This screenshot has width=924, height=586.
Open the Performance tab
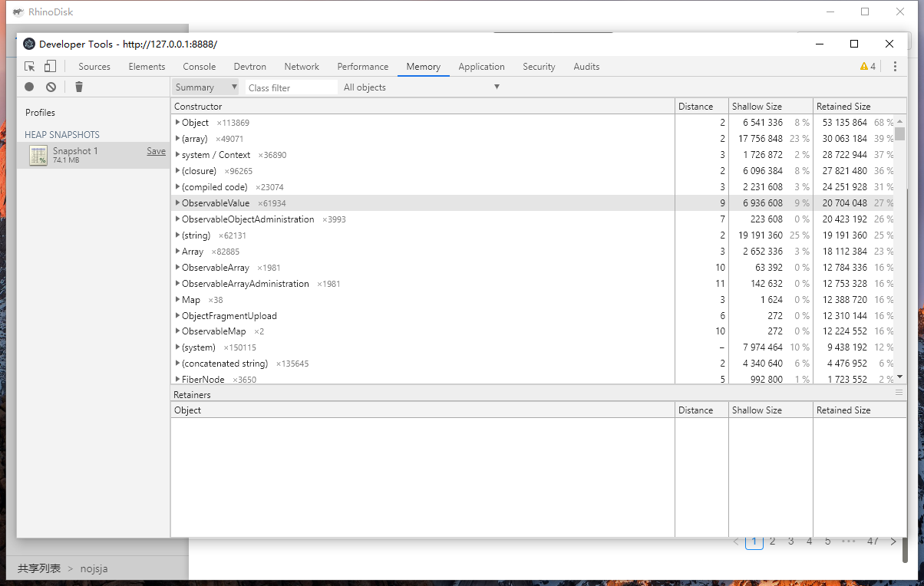coord(362,67)
